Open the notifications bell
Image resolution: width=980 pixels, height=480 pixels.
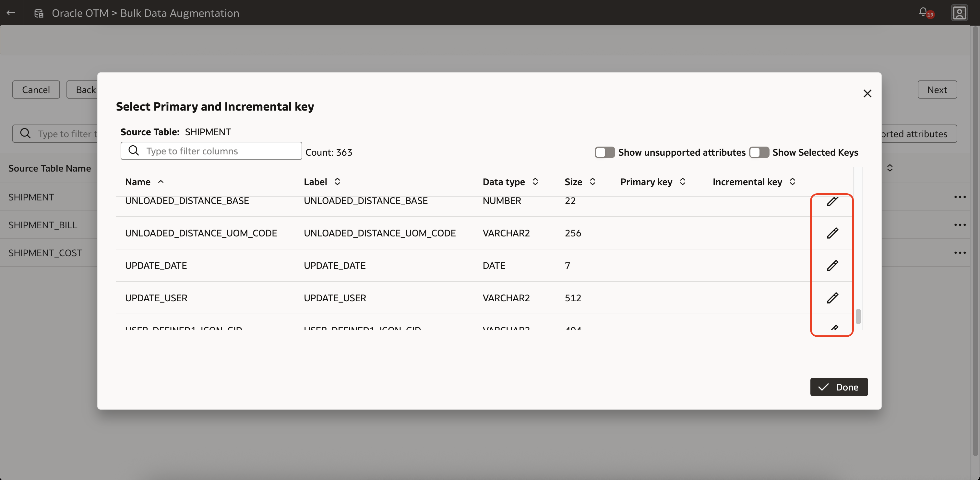923,12
